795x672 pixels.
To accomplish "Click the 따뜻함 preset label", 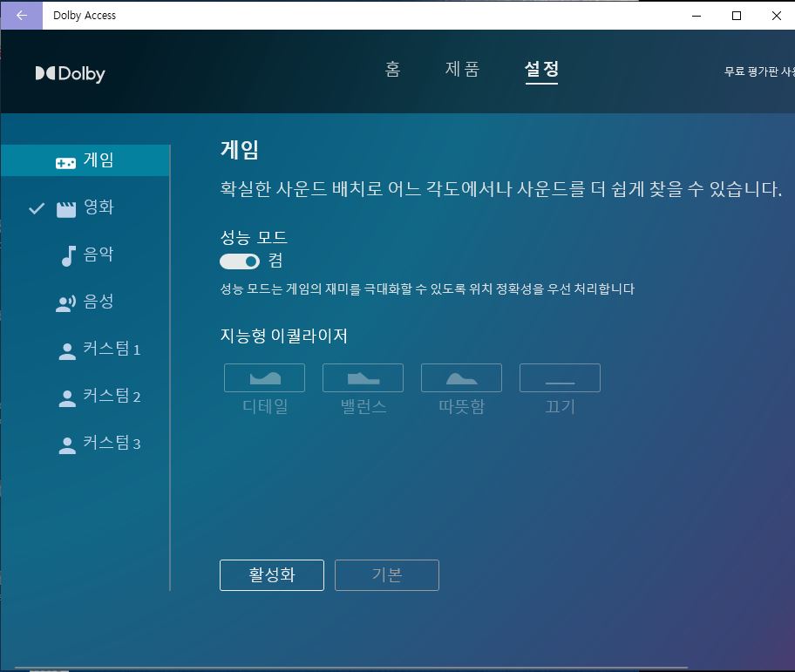I will coord(461,406).
